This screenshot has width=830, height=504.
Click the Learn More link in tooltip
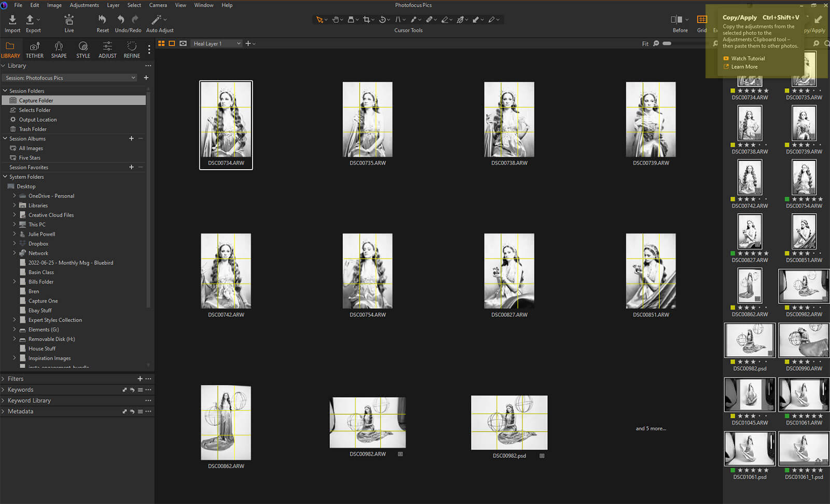[744, 67]
